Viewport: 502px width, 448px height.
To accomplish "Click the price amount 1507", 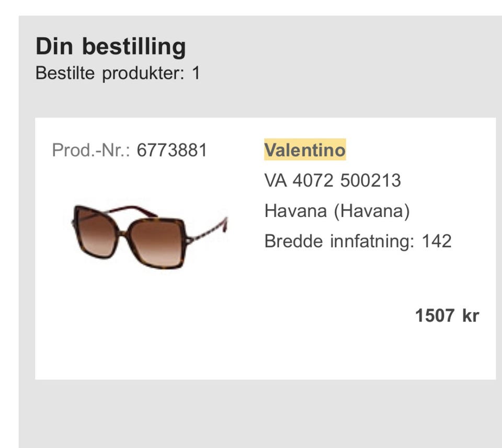I will (x=436, y=316).
